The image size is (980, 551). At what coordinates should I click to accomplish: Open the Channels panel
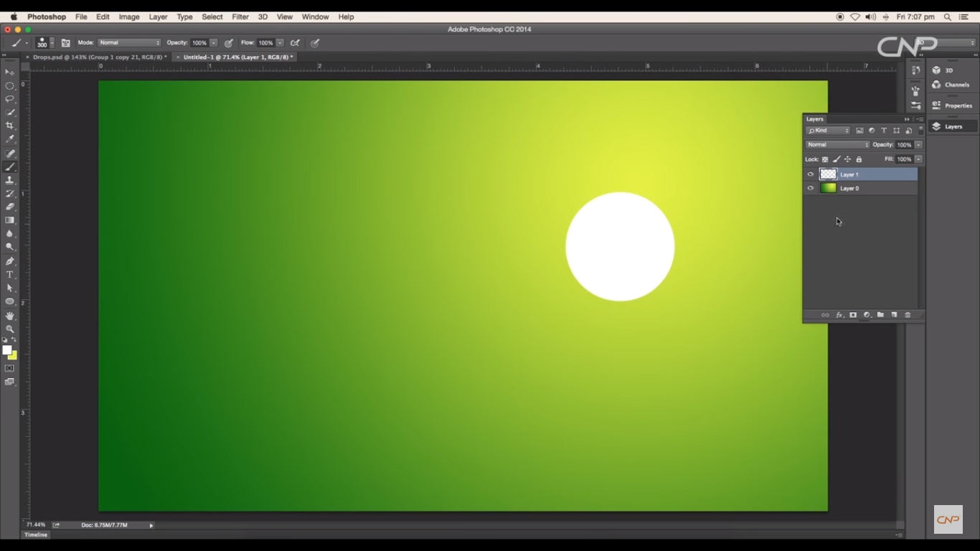pyautogui.click(x=953, y=85)
